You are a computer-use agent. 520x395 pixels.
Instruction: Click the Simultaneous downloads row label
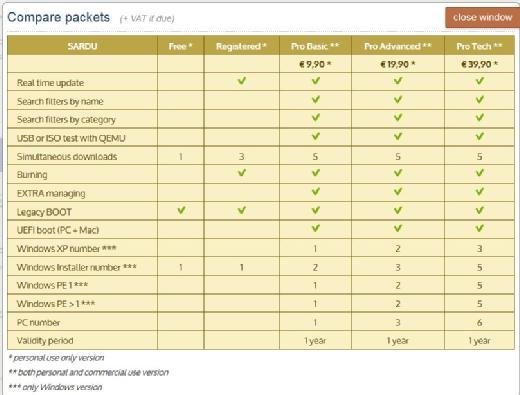[67, 157]
